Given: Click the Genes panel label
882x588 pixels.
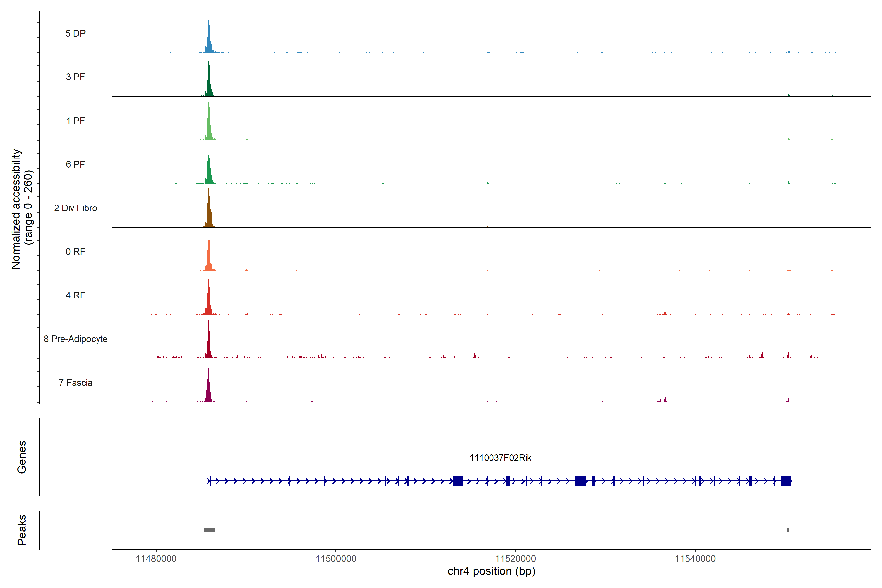Looking at the screenshot, I should [22, 457].
